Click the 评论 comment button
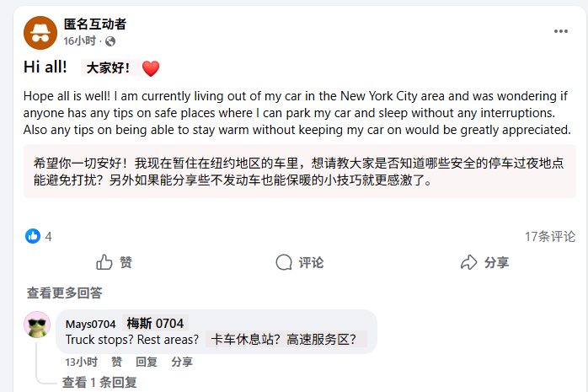Screen dimensions: 588x392 300,263
